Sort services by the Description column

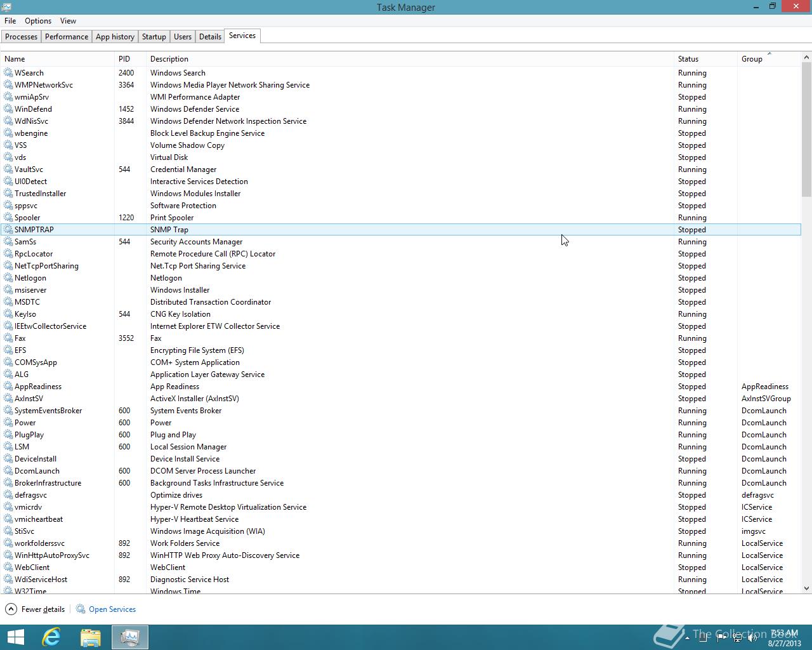(x=410, y=59)
